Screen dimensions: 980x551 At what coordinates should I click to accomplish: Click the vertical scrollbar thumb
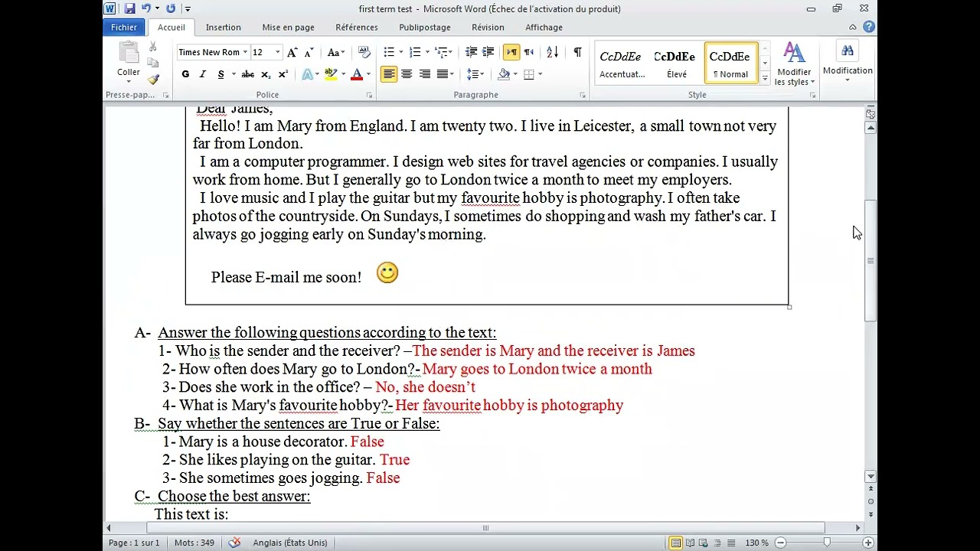click(x=871, y=260)
